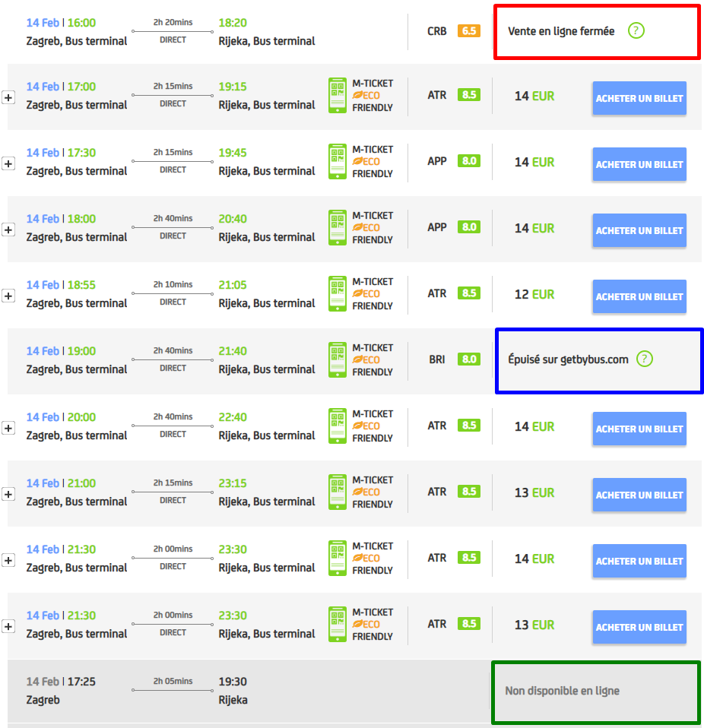Screen dimensions: 704x728
Task: Click 8.5 rating badge for 18:55 ATR bus
Action: pyautogui.click(x=468, y=293)
